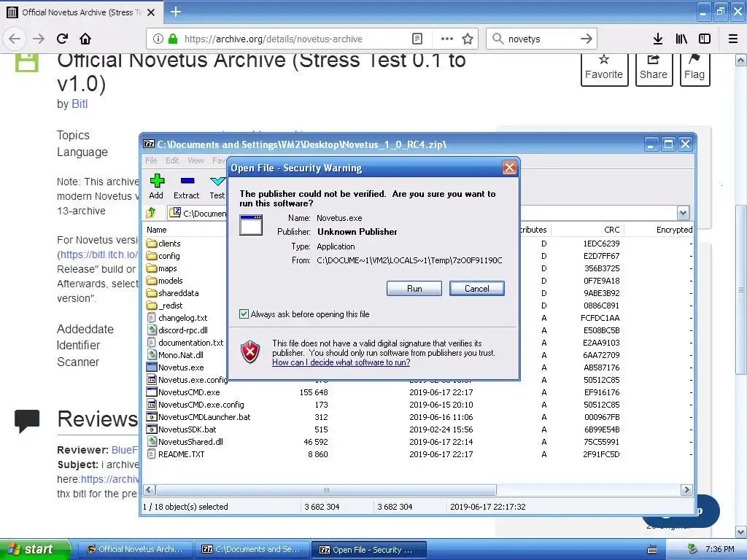This screenshot has height=560, width=747.
Task: Click the Add plus icon in 7-Zip
Action: pyautogui.click(x=157, y=181)
